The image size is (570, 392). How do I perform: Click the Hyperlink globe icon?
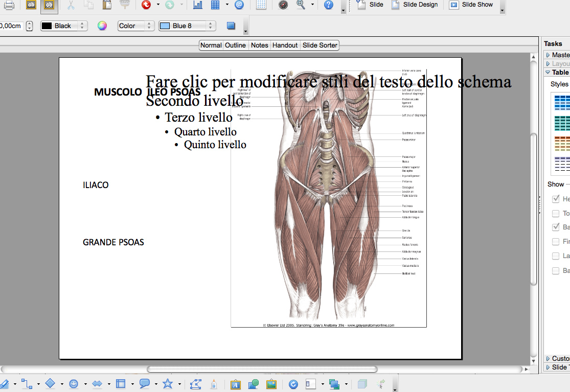tap(239, 5)
